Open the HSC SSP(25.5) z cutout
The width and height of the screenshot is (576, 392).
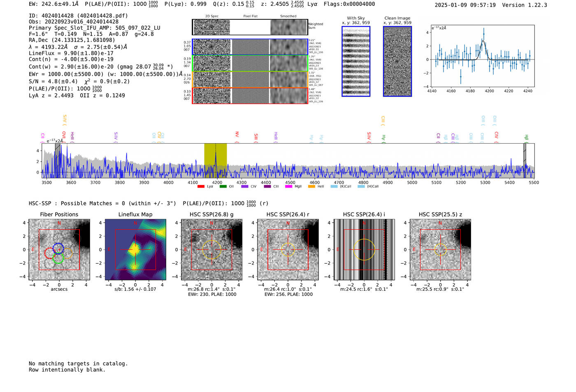pos(440,250)
